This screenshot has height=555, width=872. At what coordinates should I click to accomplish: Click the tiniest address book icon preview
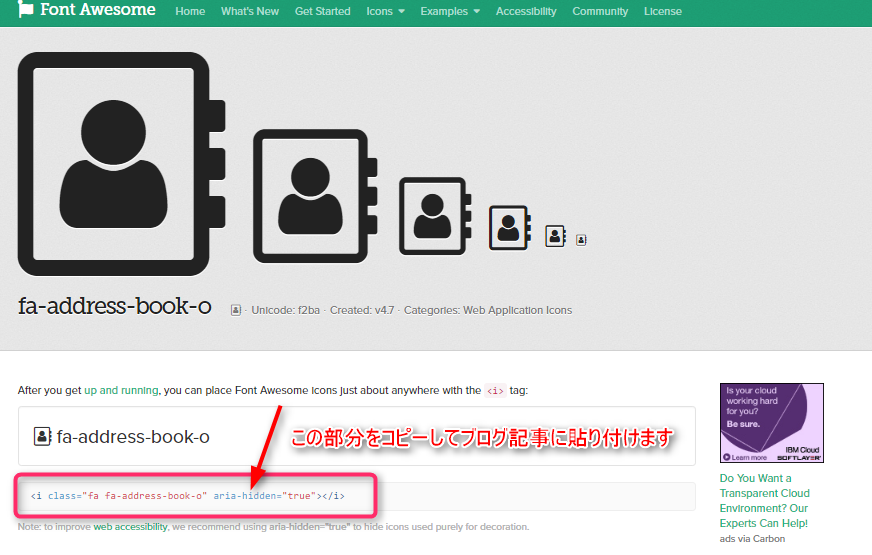pos(581,240)
